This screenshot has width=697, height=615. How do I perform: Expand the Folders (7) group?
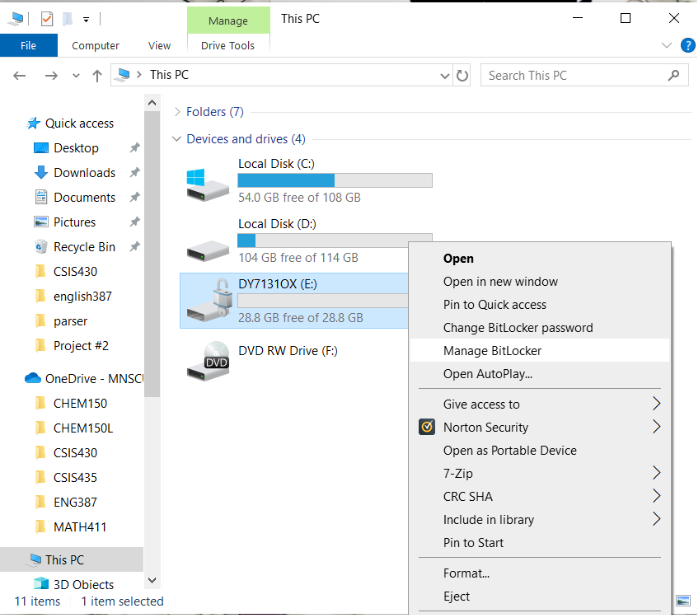tap(177, 112)
